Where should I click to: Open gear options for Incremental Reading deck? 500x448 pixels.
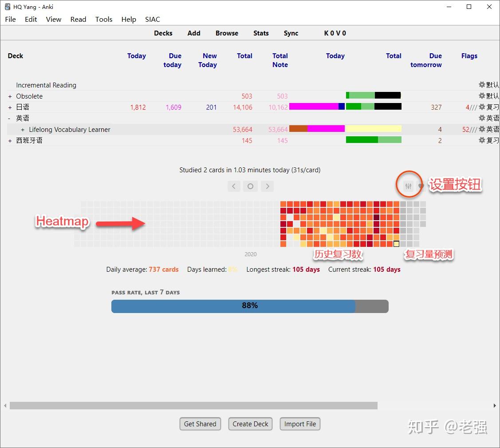pos(481,85)
